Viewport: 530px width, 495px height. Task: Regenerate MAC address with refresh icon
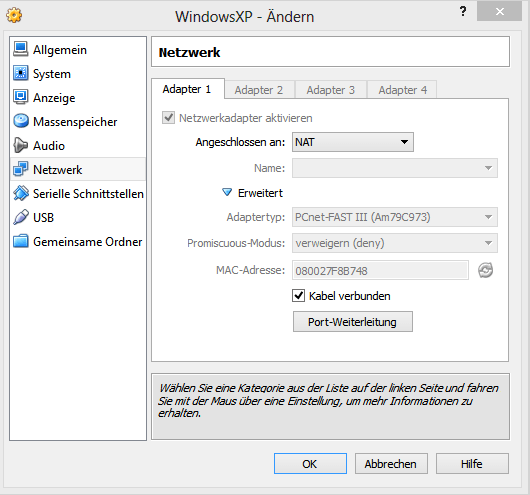coord(485,270)
